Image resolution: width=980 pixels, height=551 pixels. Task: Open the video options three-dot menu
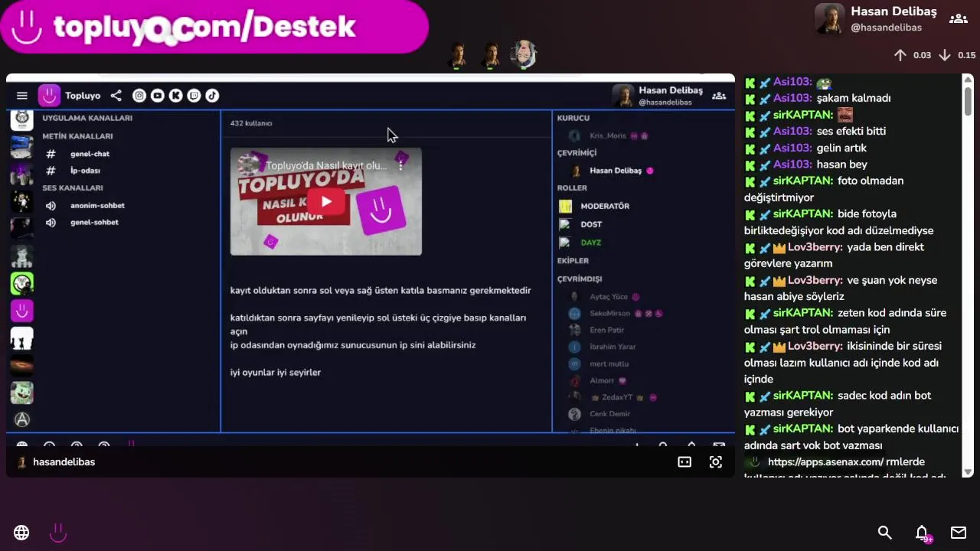pyautogui.click(x=400, y=165)
